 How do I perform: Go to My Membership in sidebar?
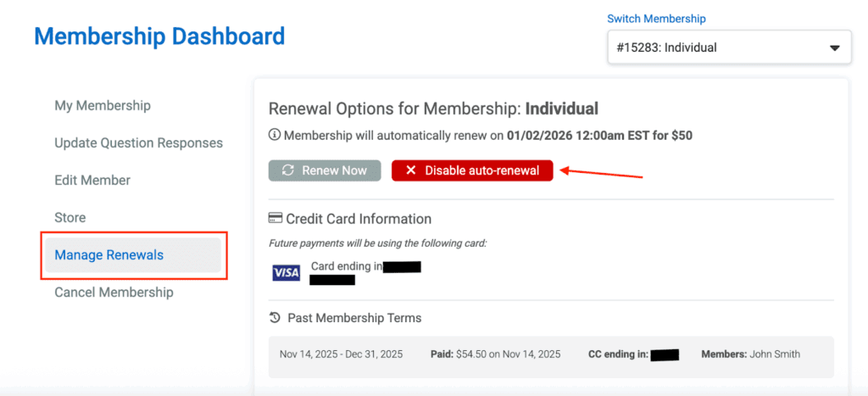103,106
